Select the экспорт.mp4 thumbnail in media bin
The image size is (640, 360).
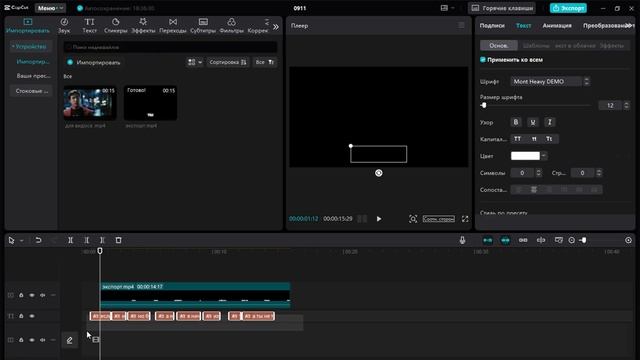(150, 103)
